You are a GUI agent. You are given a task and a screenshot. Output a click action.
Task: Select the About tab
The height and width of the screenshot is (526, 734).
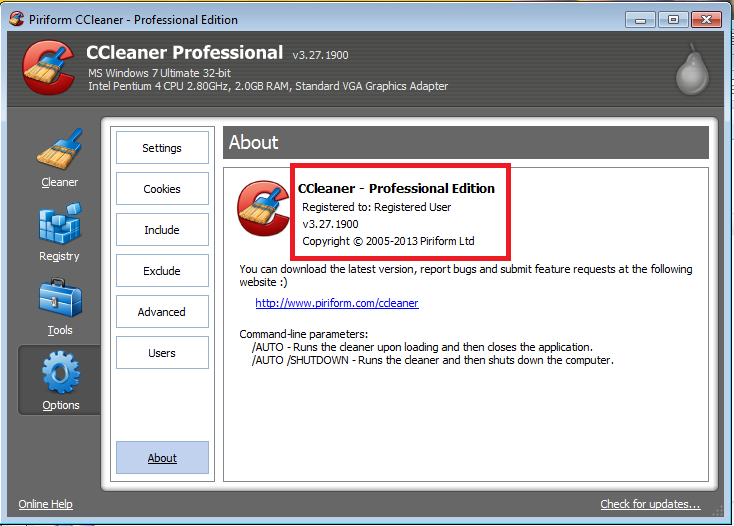pos(162,458)
